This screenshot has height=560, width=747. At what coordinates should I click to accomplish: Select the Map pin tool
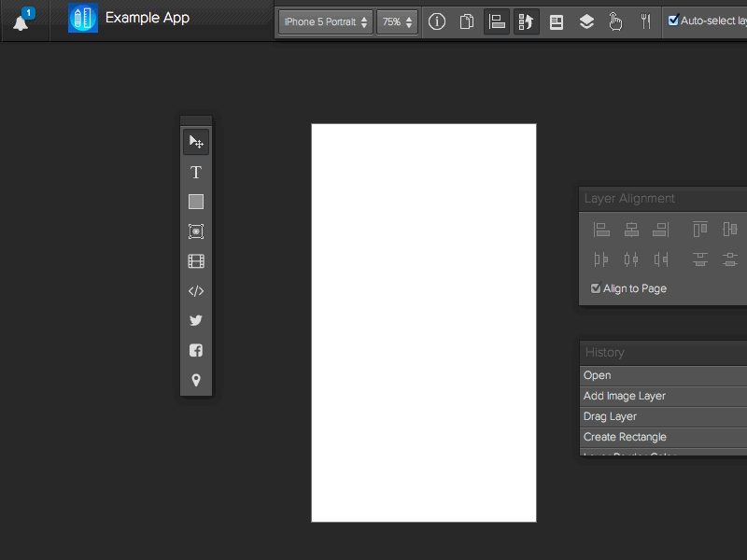coord(196,381)
